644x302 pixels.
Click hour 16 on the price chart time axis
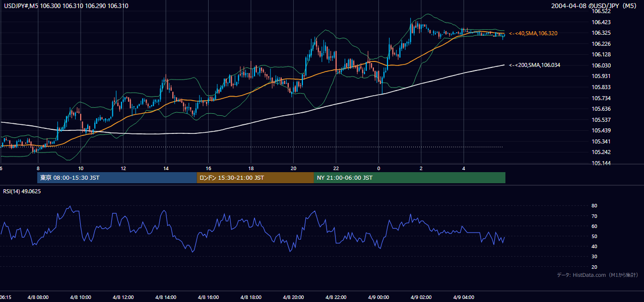[208, 168]
